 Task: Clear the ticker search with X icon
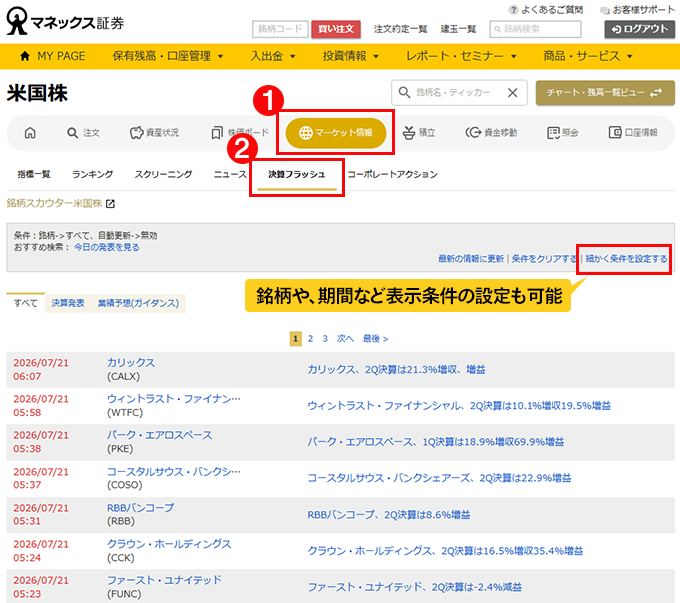click(513, 92)
